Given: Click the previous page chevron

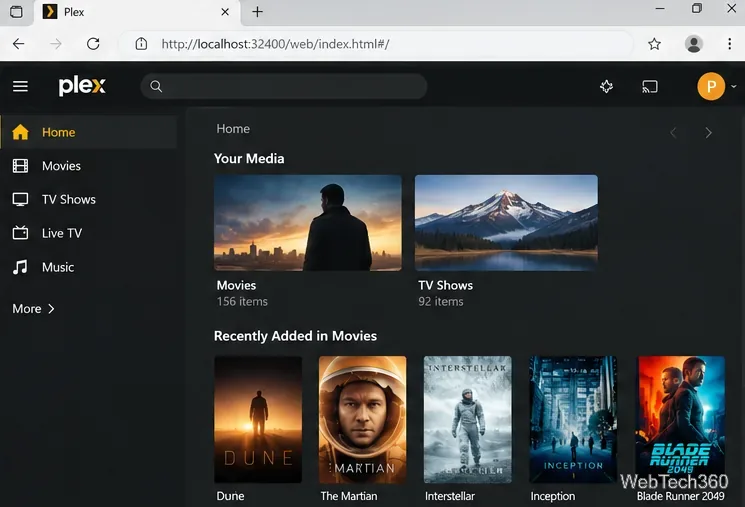Looking at the screenshot, I should [x=673, y=133].
